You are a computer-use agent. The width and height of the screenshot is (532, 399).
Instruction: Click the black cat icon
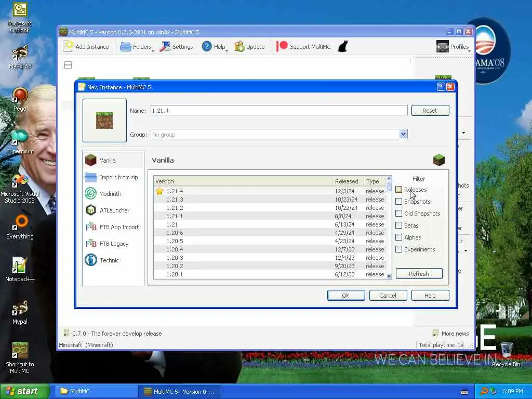point(343,46)
